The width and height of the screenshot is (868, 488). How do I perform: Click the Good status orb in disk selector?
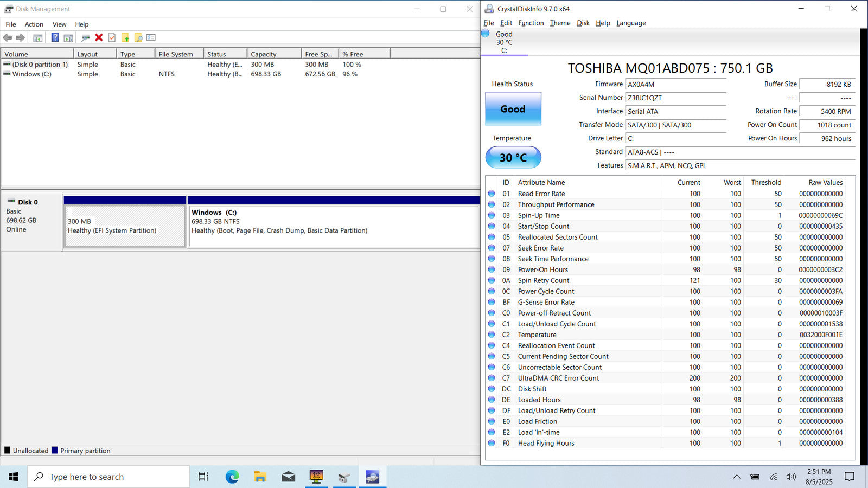[x=486, y=34]
